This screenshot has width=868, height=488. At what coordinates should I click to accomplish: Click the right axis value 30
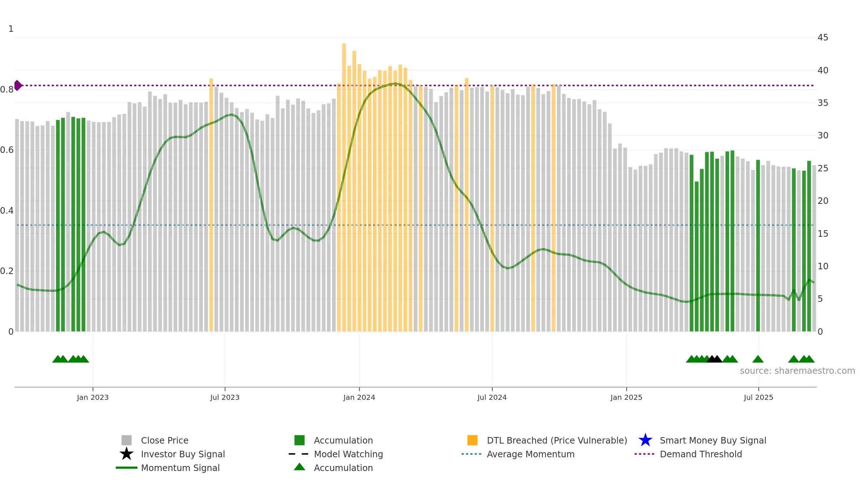click(x=823, y=136)
